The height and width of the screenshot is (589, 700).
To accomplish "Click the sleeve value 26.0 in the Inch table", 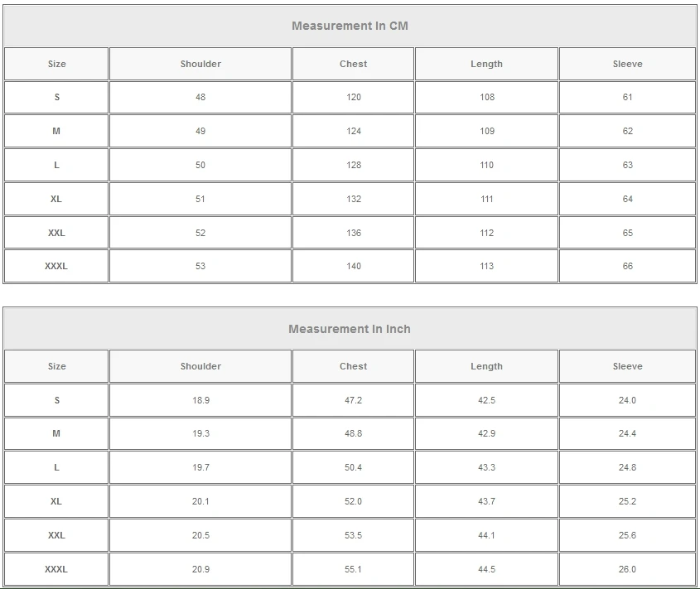I will (627, 569).
